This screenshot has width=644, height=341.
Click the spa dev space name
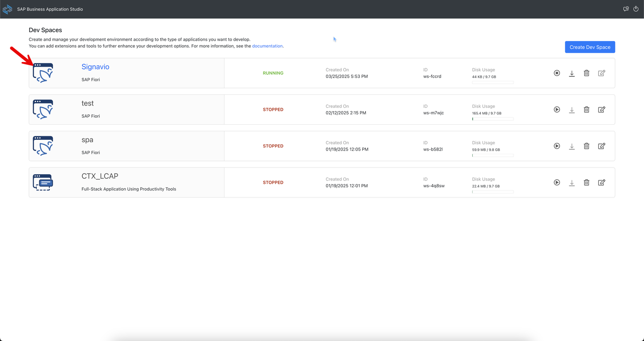coord(87,140)
